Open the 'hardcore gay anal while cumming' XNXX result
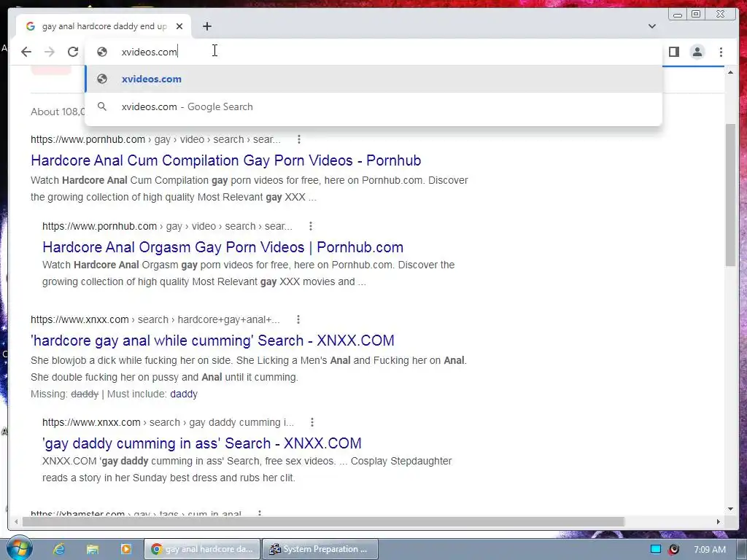This screenshot has width=747, height=560. 212,341
